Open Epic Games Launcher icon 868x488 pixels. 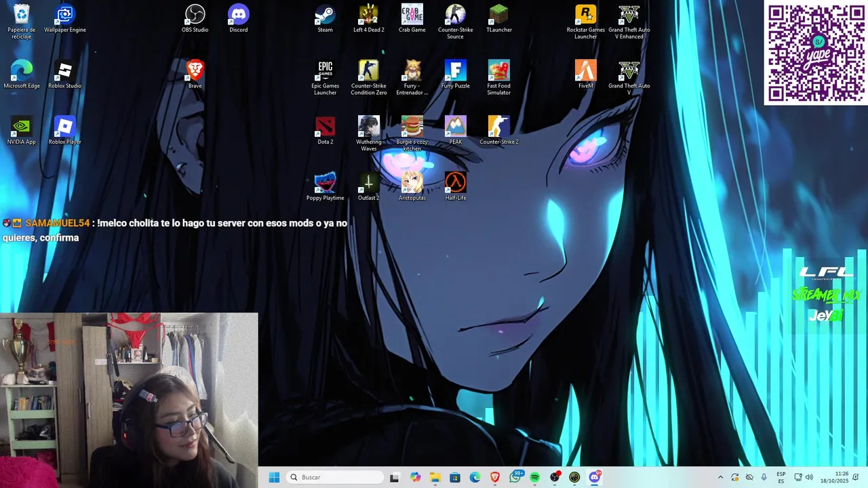[325, 78]
